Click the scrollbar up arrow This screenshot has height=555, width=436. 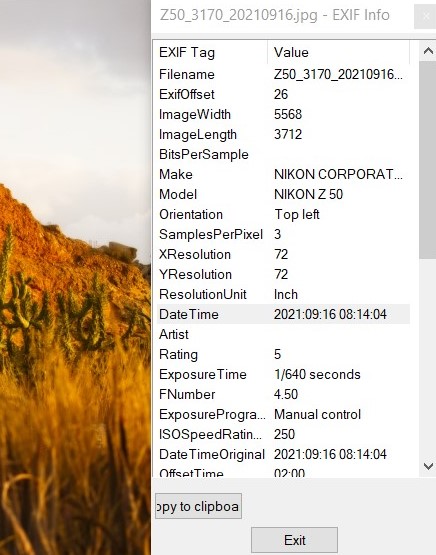tap(428, 52)
